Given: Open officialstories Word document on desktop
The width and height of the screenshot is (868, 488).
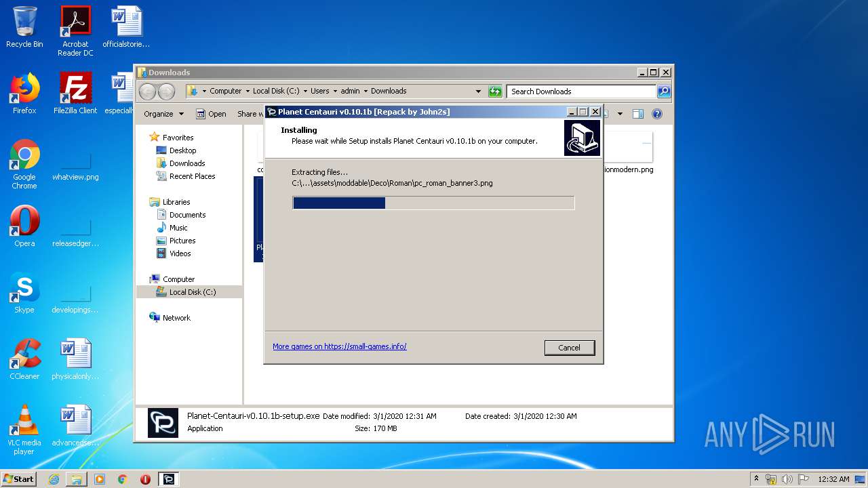Looking at the screenshot, I should (x=126, y=27).
